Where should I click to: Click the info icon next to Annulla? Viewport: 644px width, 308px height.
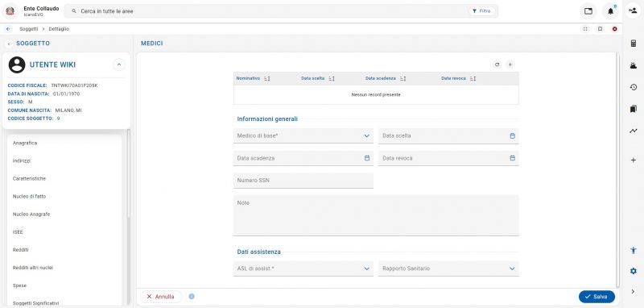192,297
